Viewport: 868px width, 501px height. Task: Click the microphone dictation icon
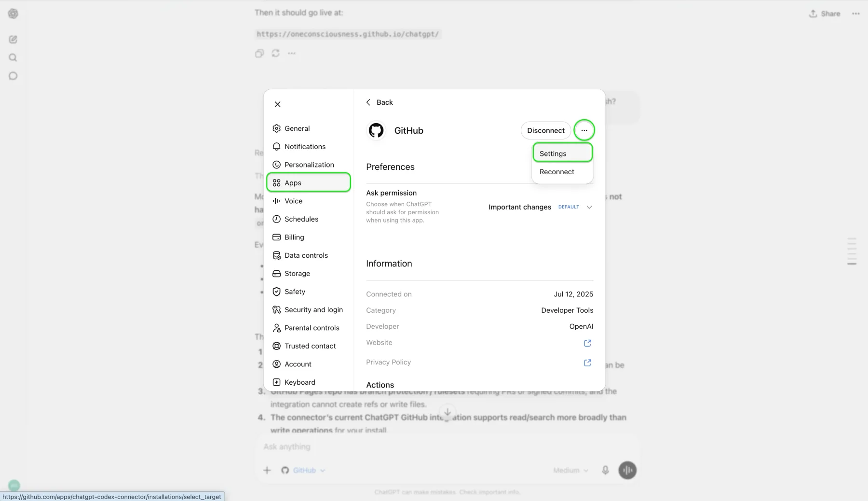point(605,470)
